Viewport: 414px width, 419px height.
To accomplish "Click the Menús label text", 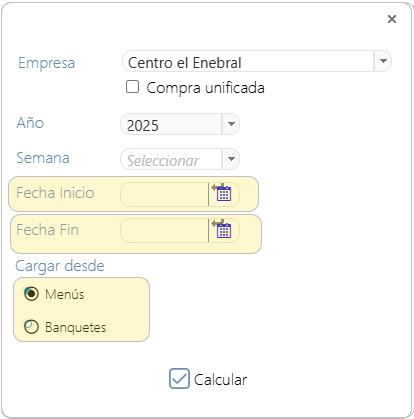I will [x=65, y=294].
